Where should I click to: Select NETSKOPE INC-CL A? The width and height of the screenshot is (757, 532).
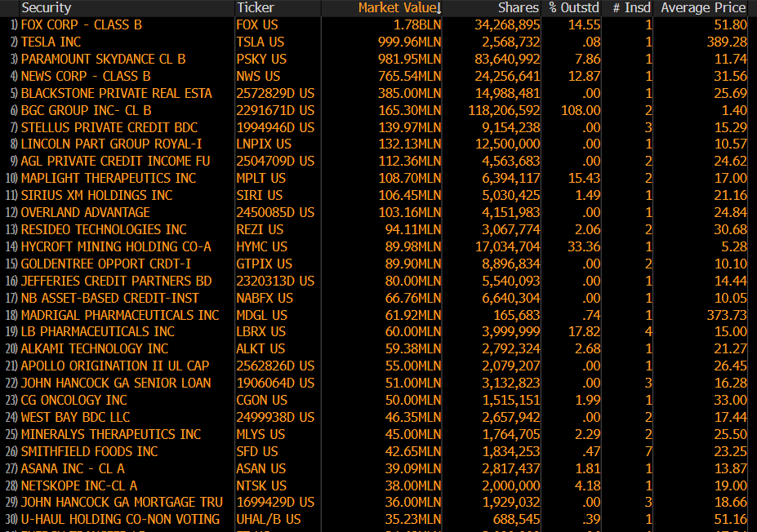click(x=79, y=486)
